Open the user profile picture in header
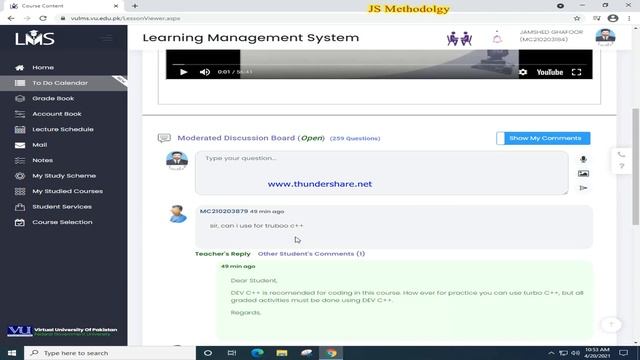Screen dimensions: 640x360 click(x=605, y=37)
